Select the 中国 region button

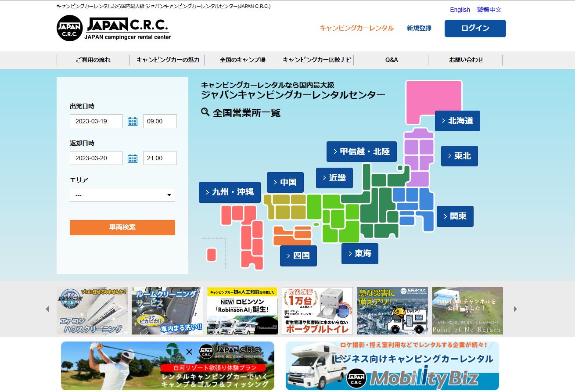285,182
